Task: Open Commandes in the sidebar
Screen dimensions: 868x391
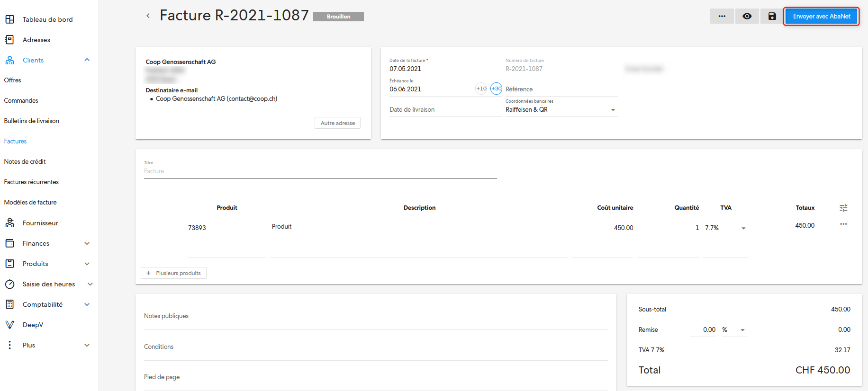Action: [21, 100]
